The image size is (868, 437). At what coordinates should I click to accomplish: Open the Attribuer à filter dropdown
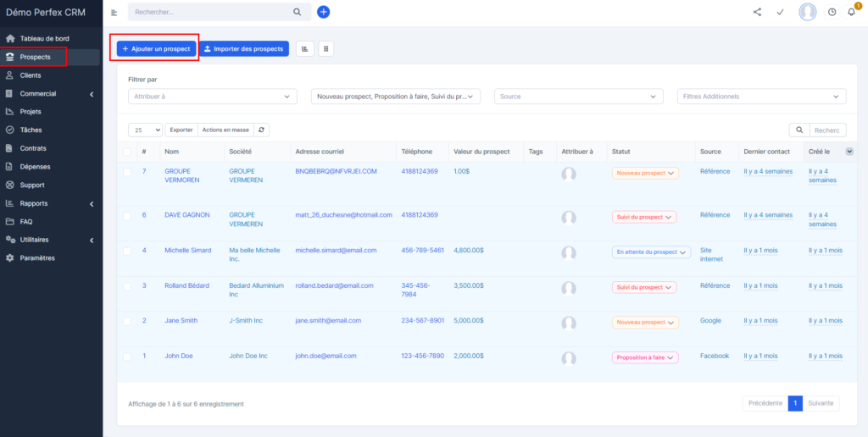[213, 97]
